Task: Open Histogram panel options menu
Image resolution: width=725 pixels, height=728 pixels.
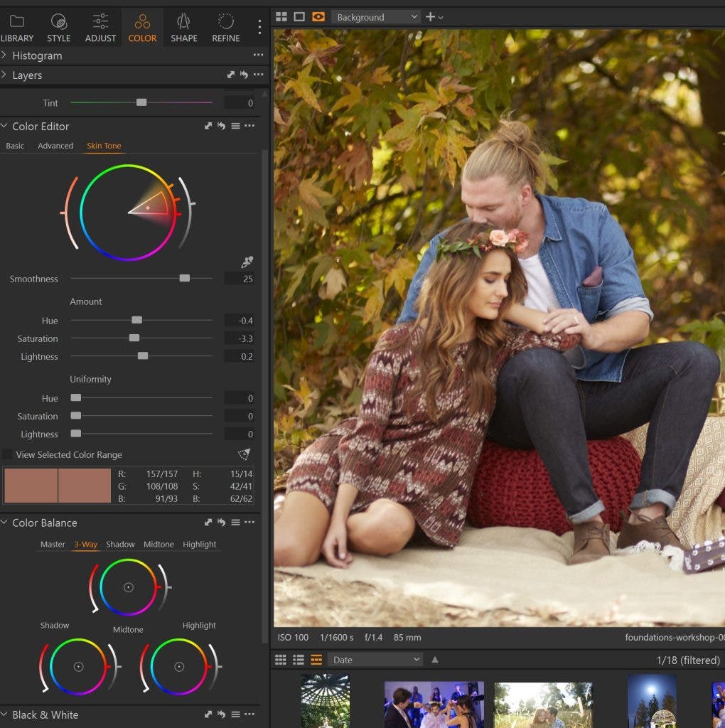Action: (x=259, y=55)
